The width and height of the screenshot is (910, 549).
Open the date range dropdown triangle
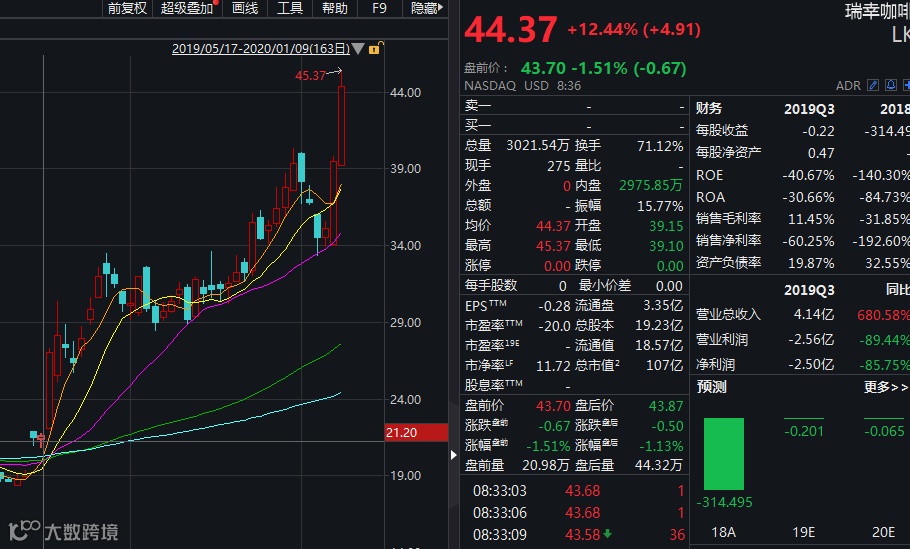[x=358, y=49]
